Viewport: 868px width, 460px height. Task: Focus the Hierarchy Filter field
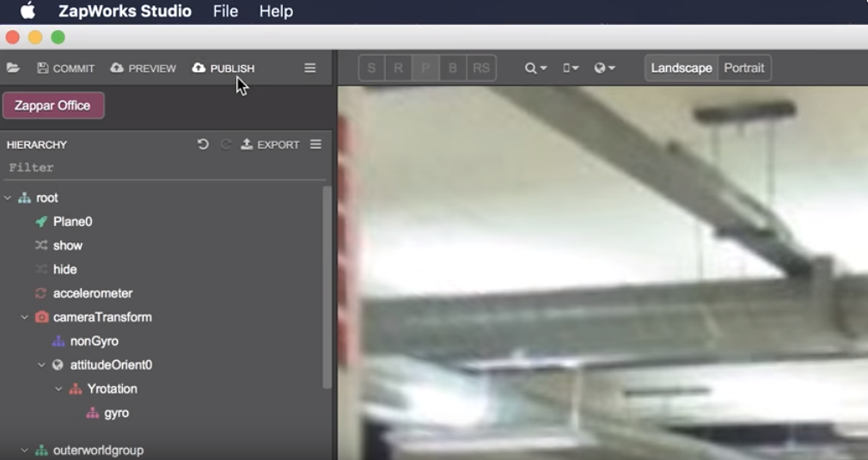coord(164,167)
